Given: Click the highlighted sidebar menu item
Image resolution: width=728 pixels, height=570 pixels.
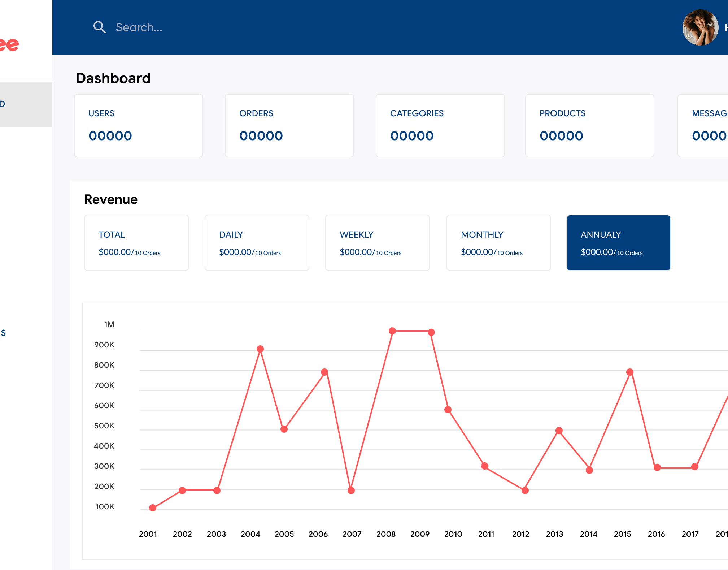Looking at the screenshot, I should point(26,104).
